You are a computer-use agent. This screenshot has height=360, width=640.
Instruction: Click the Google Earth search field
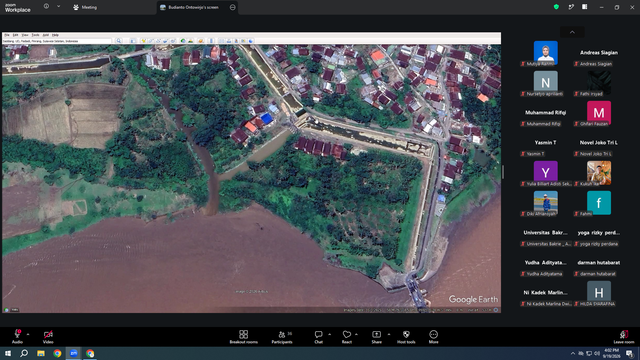pos(57,41)
